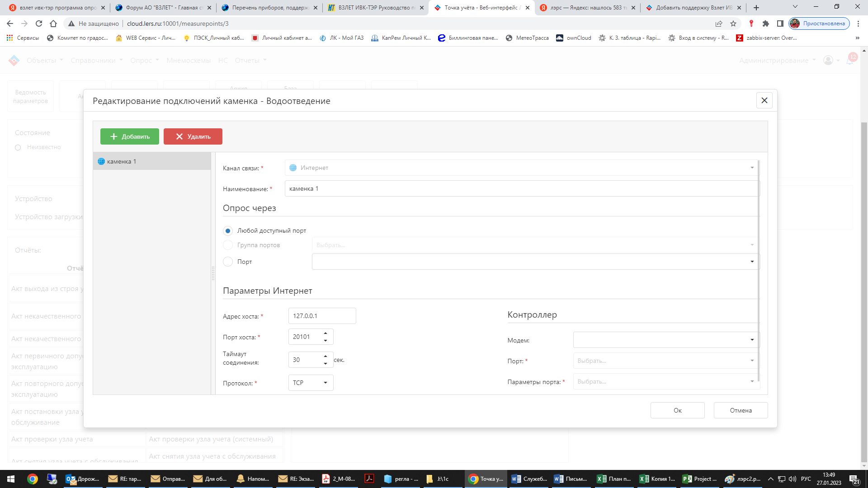Click the green Добавить button
The height and width of the screenshot is (488, 868).
130,136
